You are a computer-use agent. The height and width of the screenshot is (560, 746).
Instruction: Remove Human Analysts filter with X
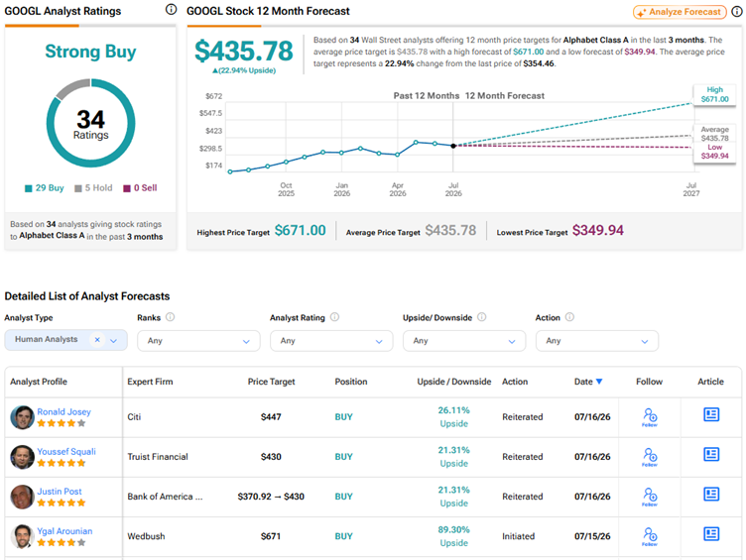point(97,339)
